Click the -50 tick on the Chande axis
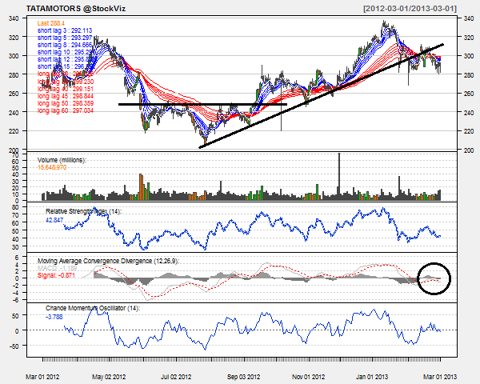The width and height of the screenshot is (480, 384). (14, 346)
